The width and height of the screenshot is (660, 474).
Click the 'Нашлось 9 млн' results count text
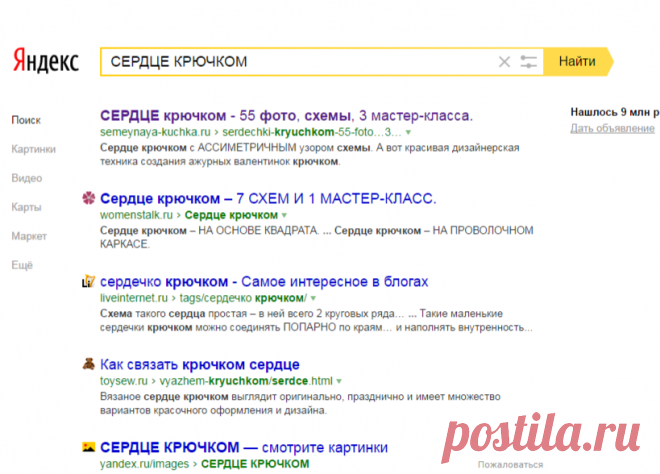(x=615, y=112)
